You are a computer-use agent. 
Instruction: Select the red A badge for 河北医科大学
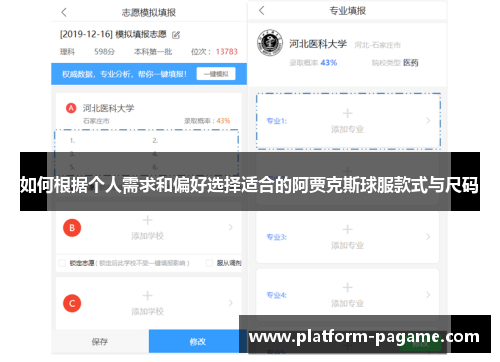pyautogui.click(x=71, y=108)
